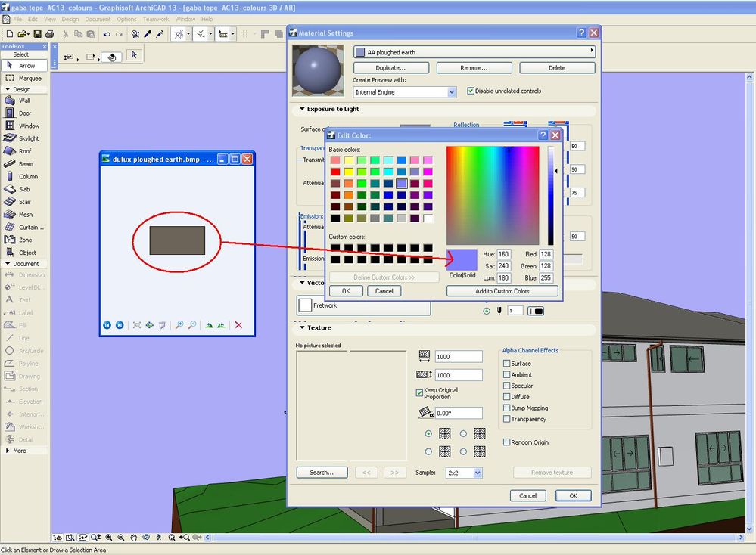Toggle Keep Original Proportion checkbox
756x555 pixels.
(x=419, y=393)
